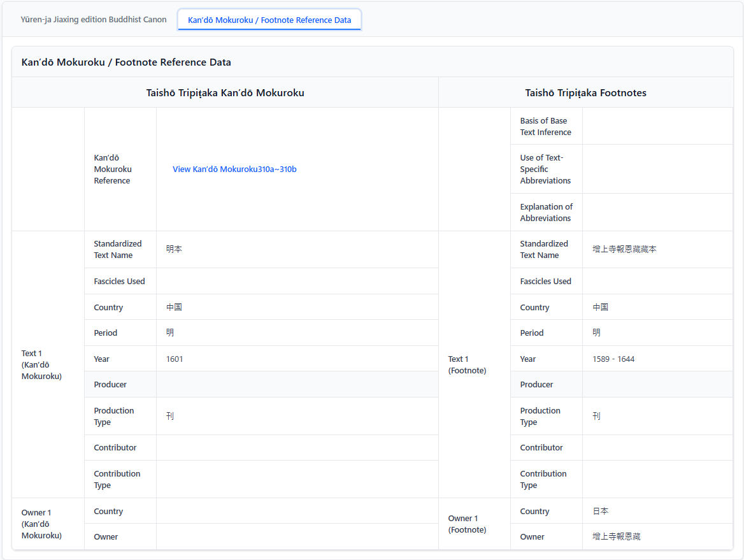Screen dimensions: 744x560
Task: Select the 日本 owner country value
Action: 600,512
